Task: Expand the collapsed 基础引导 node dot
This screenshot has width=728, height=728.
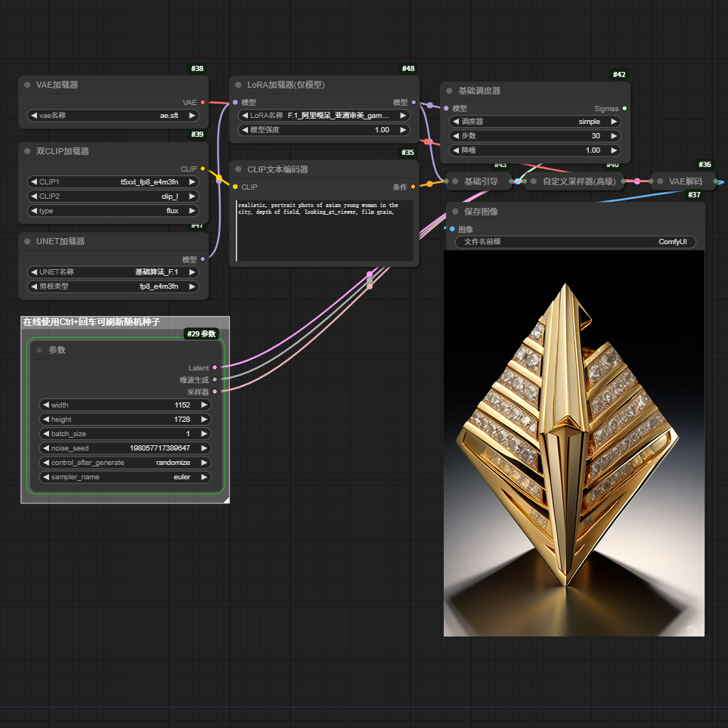Action: tap(455, 181)
